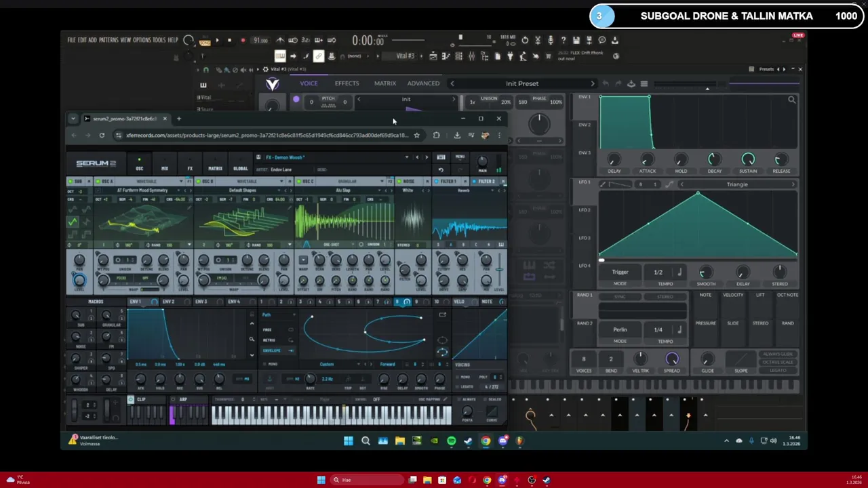Toggle the LEGATO option in Vital
This screenshot has height=488, width=868.
coord(777,370)
